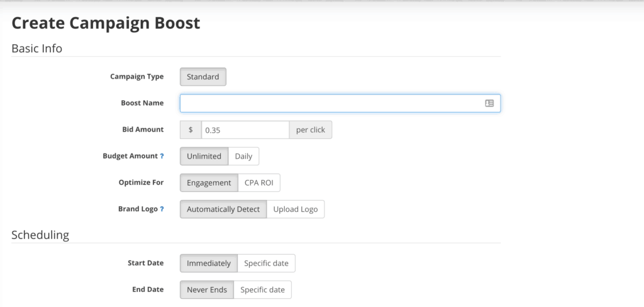This screenshot has height=307, width=644.
Task: Click the 'per click' suffix label
Action: (x=311, y=130)
